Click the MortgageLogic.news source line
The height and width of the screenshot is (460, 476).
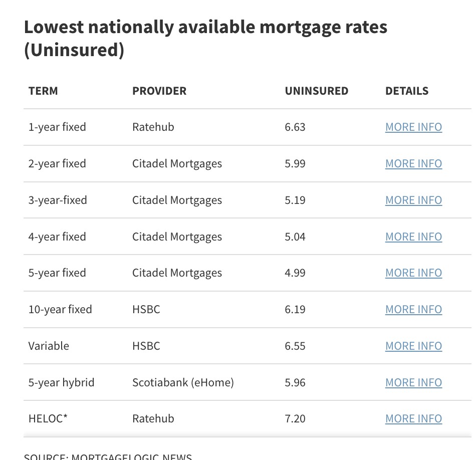108,456
